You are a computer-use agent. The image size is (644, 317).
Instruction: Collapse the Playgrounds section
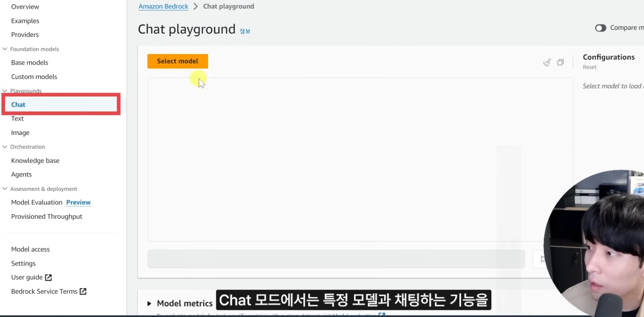[x=5, y=91]
